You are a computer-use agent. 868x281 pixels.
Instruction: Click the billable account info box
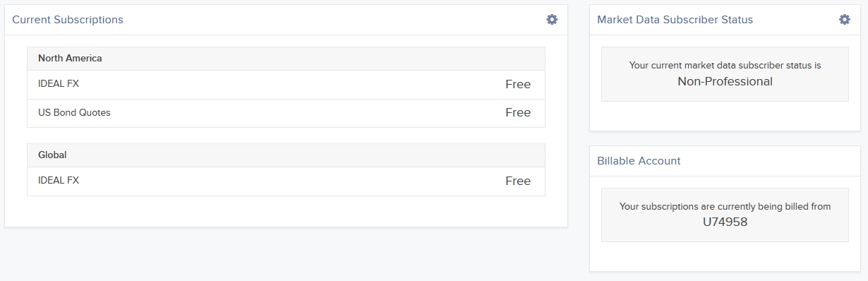tap(725, 215)
